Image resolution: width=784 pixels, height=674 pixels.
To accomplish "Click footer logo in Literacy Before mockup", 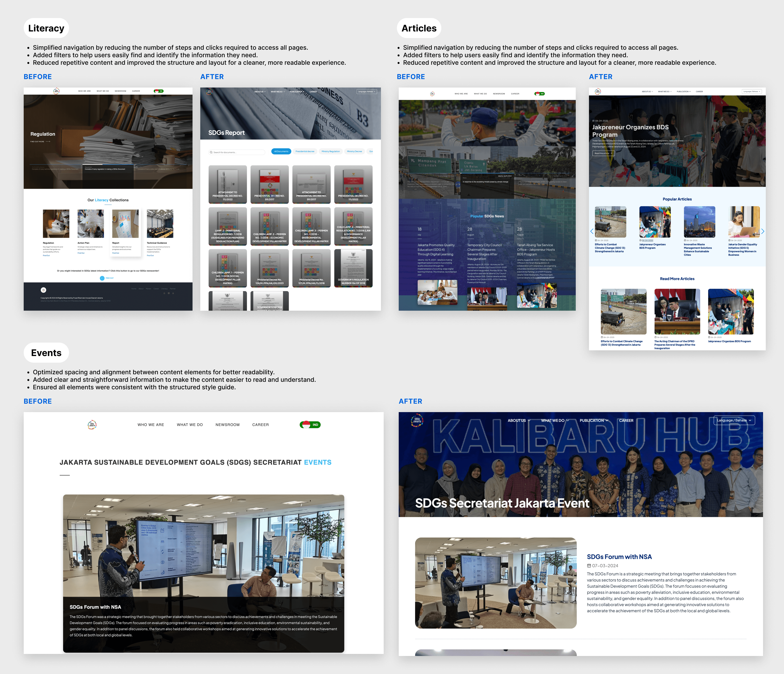I will (x=44, y=290).
